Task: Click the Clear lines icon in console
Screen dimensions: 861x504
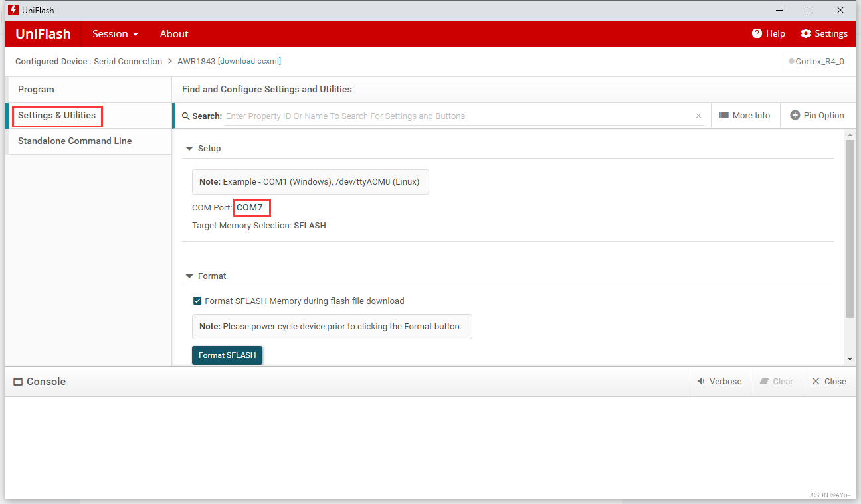Action: (764, 381)
